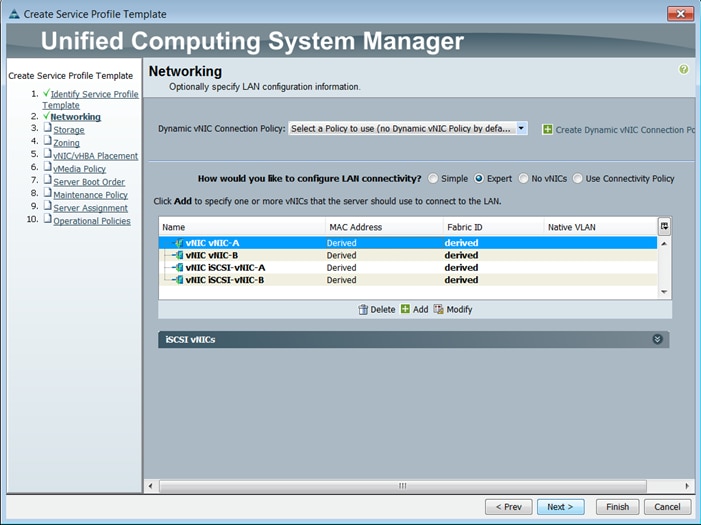The image size is (701, 525).
Task: Click the Cisco logo in the title bar
Action: (14, 14)
